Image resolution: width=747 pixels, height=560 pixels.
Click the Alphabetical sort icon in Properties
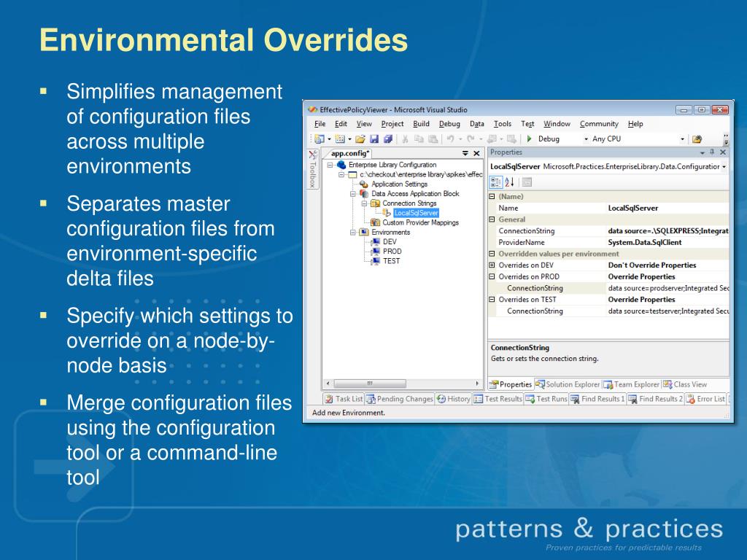click(x=509, y=182)
